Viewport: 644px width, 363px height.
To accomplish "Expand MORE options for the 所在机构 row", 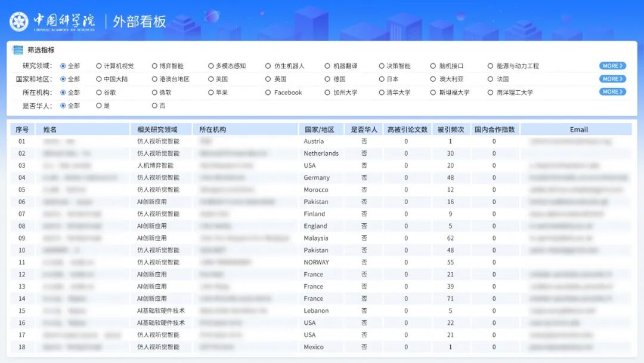I will pos(612,93).
